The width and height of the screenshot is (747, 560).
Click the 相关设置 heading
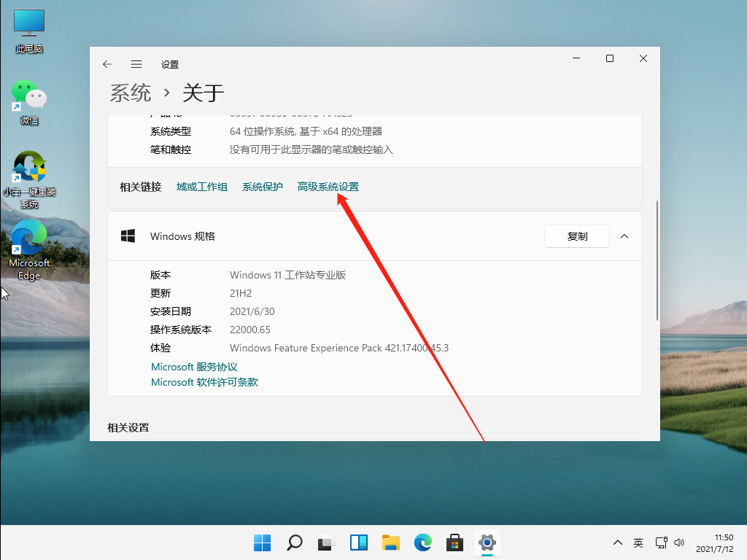[128, 427]
